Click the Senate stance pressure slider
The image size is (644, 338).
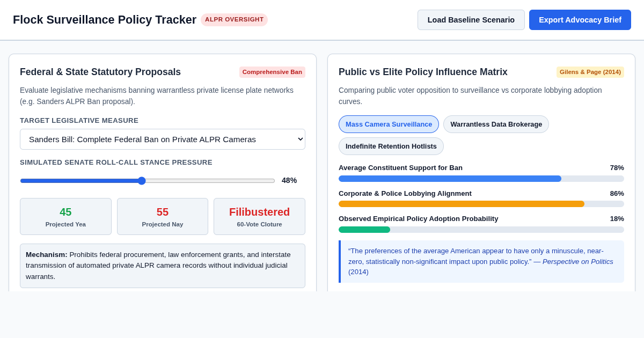pyautogui.click(x=148, y=181)
